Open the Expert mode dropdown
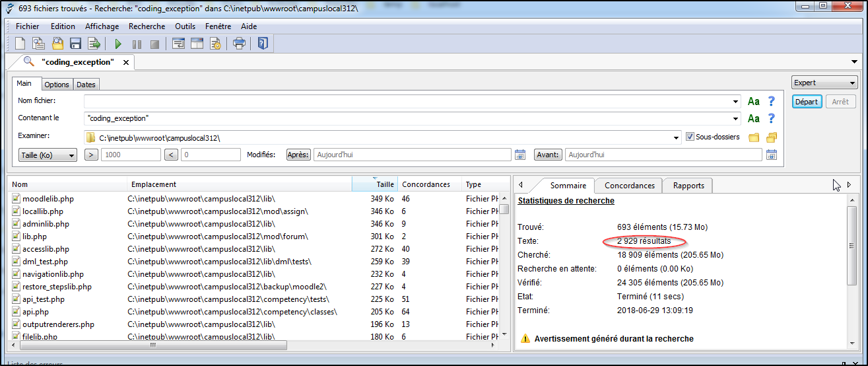Image resolution: width=868 pixels, height=366 pixels. tap(824, 83)
